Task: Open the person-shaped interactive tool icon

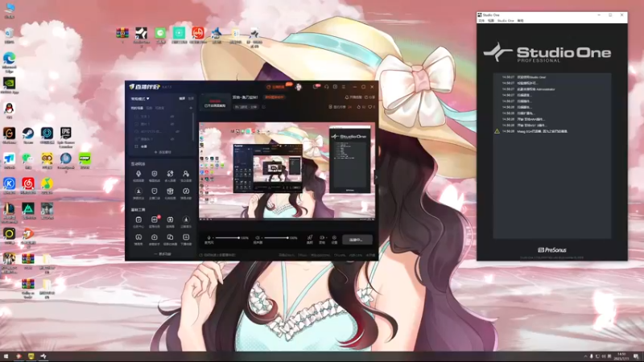Action: (186, 175)
